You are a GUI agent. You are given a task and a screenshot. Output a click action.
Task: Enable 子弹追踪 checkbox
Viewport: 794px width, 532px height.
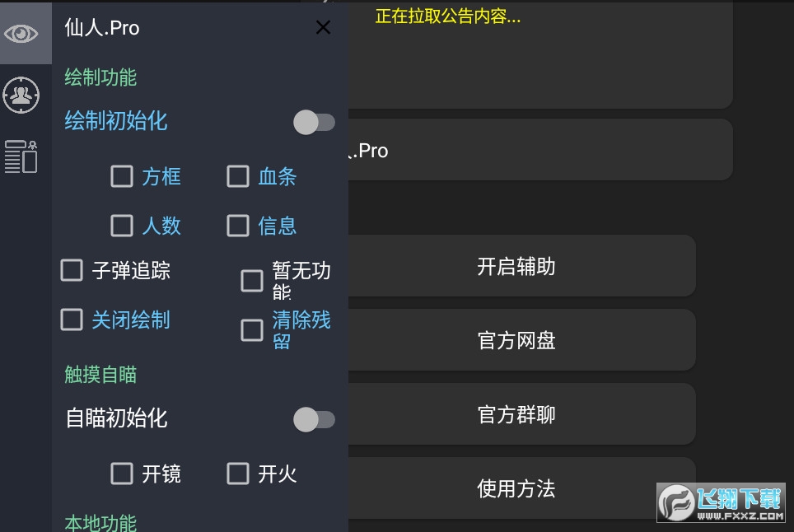72,270
